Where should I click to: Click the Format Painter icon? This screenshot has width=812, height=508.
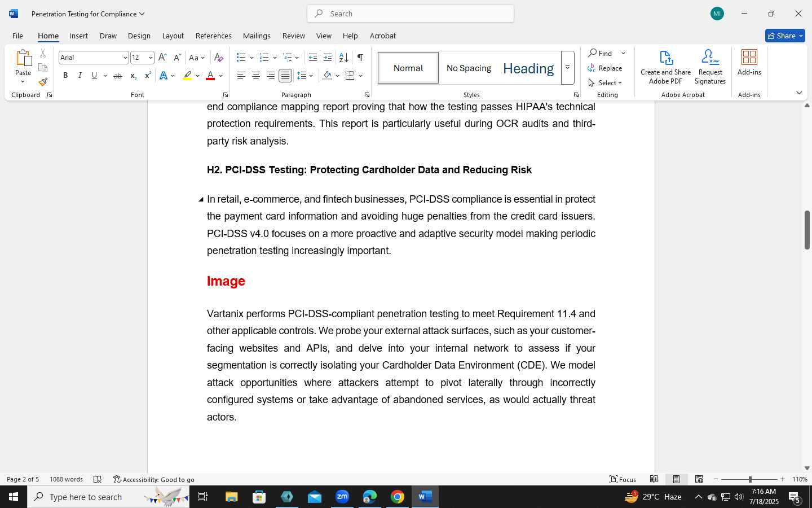(43, 82)
